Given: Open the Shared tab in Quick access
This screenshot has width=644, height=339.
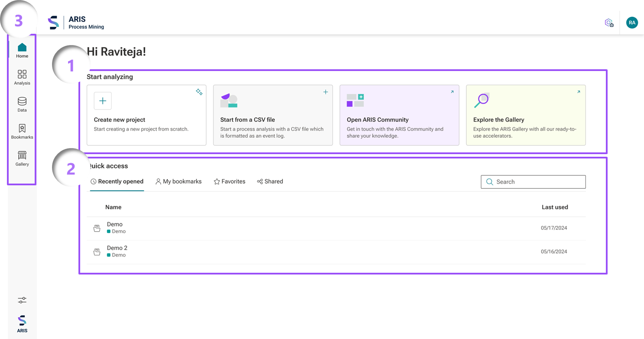Looking at the screenshot, I should point(270,181).
